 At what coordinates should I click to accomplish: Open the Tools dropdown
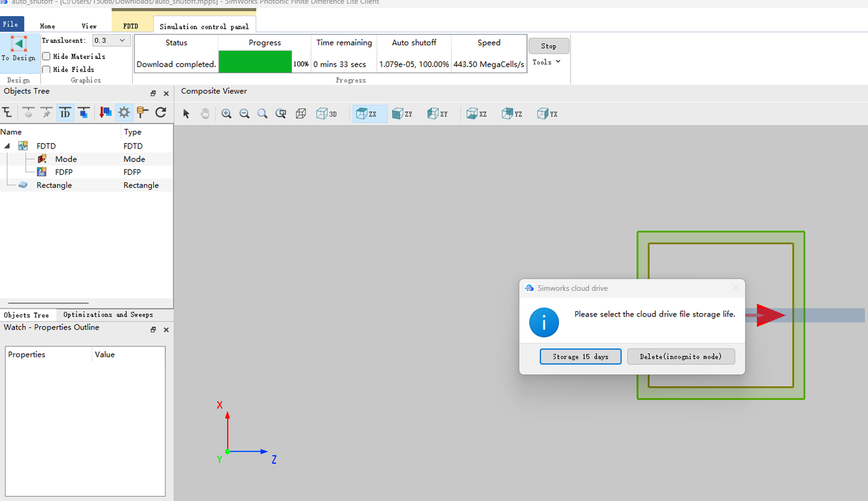coord(547,62)
